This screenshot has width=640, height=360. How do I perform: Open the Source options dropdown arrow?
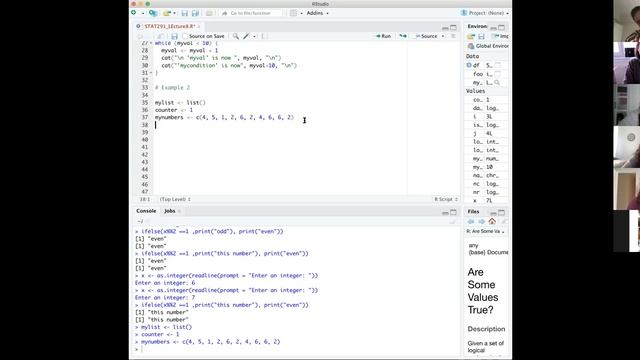[443, 36]
